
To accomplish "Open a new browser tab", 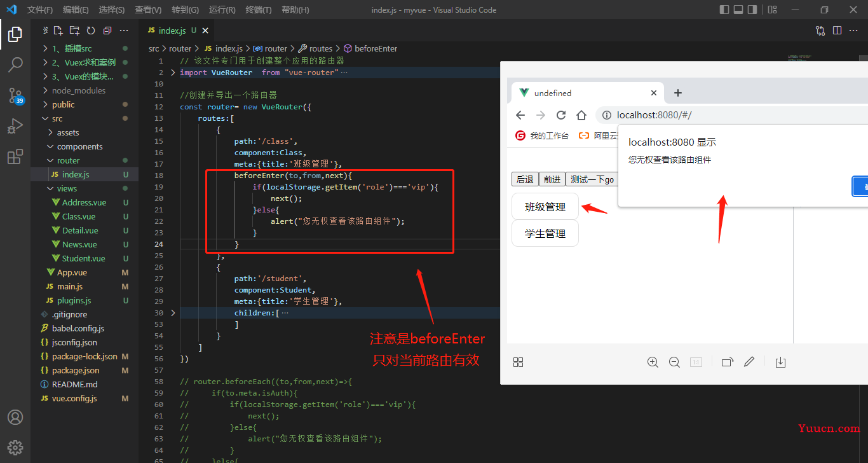I will click(677, 93).
